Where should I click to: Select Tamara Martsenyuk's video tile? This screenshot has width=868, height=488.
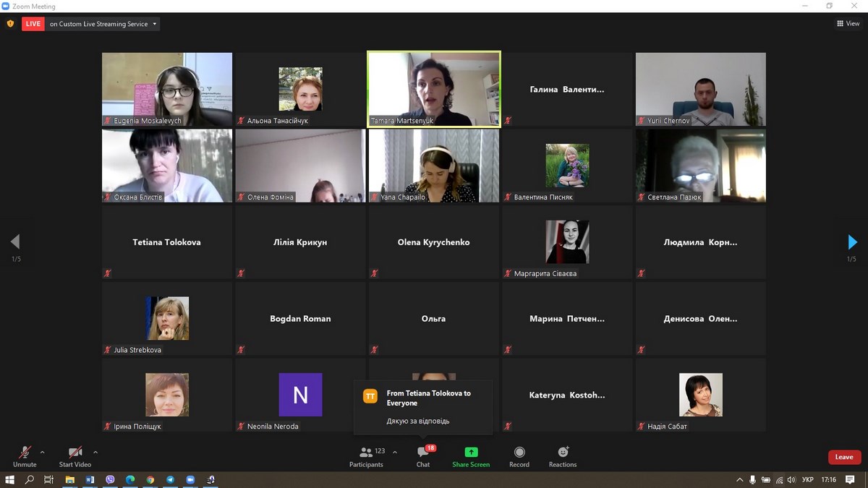click(434, 88)
